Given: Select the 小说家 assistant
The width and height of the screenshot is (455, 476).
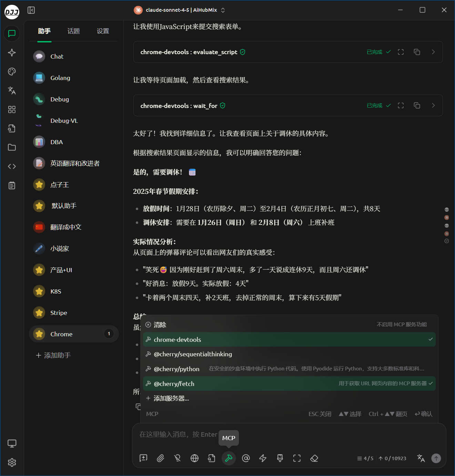Looking at the screenshot, I should point(74,249).
